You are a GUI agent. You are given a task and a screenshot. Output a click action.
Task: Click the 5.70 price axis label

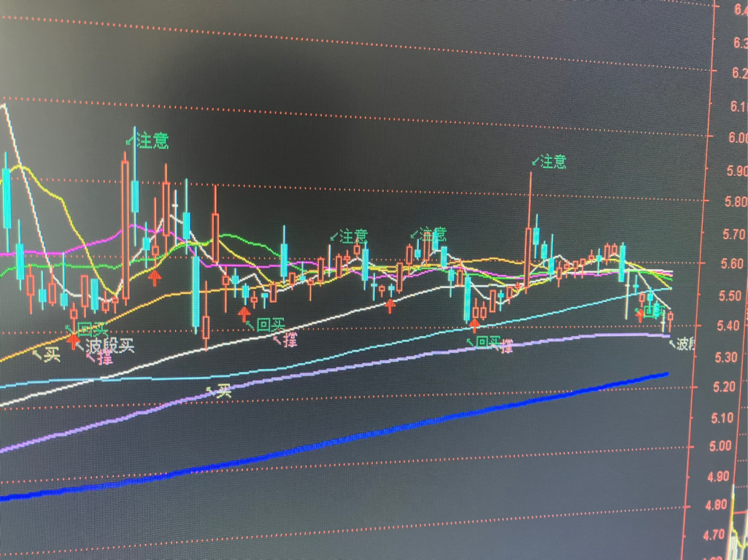coord(733,234)
